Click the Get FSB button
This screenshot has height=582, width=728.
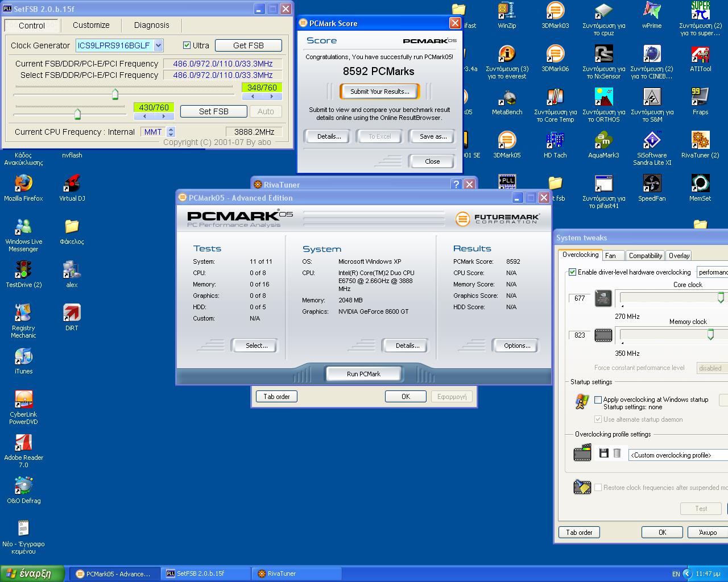pyautogui.click(x=249, y=45)
